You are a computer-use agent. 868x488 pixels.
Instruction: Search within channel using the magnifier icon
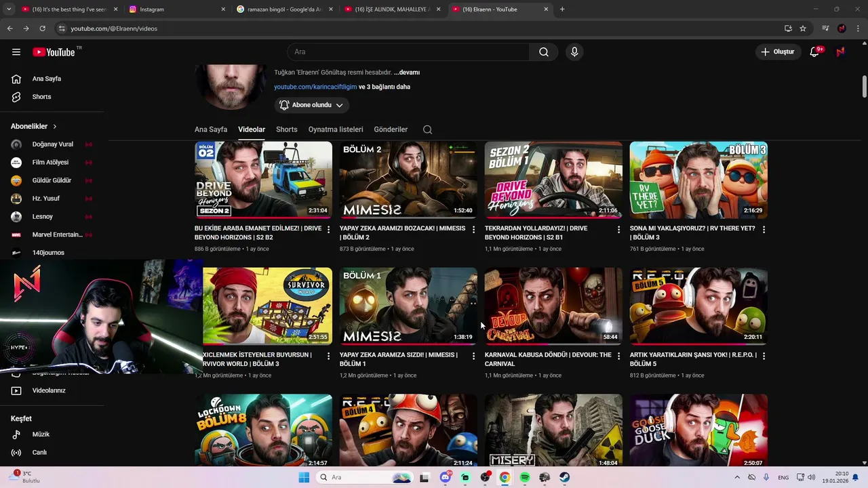click(x=427, y=129)
